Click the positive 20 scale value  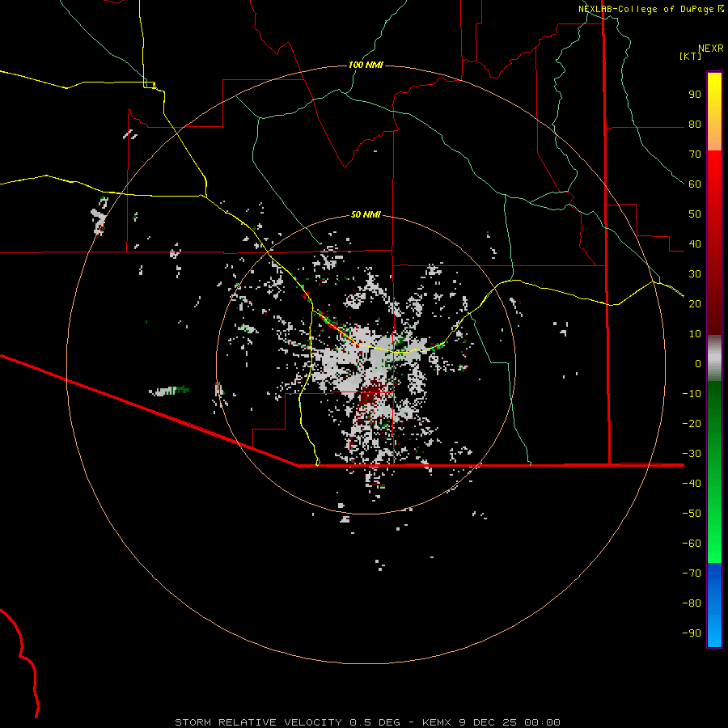(x=695, y=304)
